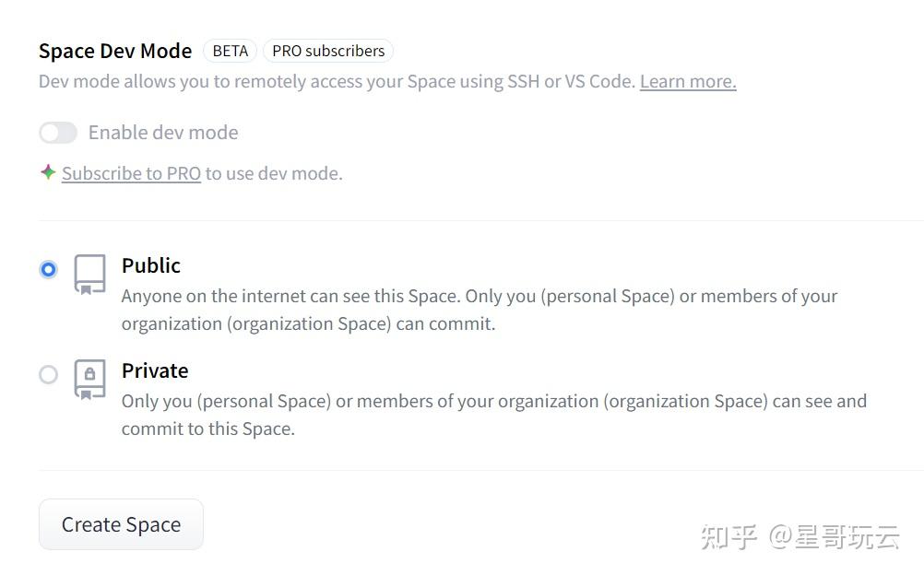Toggle the Enable dev mode switch
This screenshot has height=575, width=924.
coord(58,133)
